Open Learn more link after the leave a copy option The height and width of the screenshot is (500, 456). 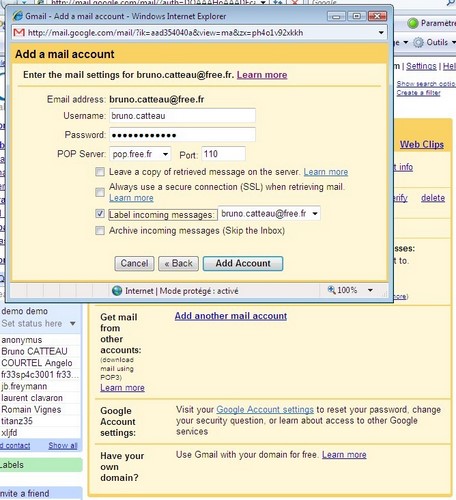point(326,172)
